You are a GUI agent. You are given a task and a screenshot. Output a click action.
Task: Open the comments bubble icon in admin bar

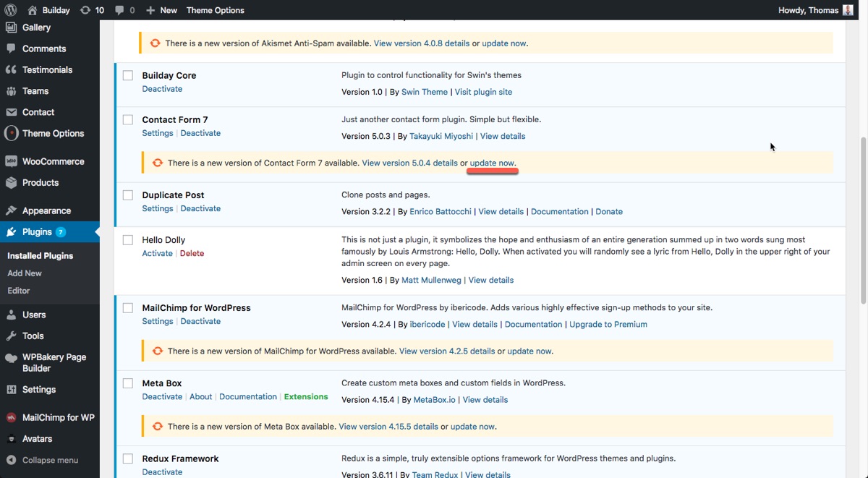pos(118,10)
